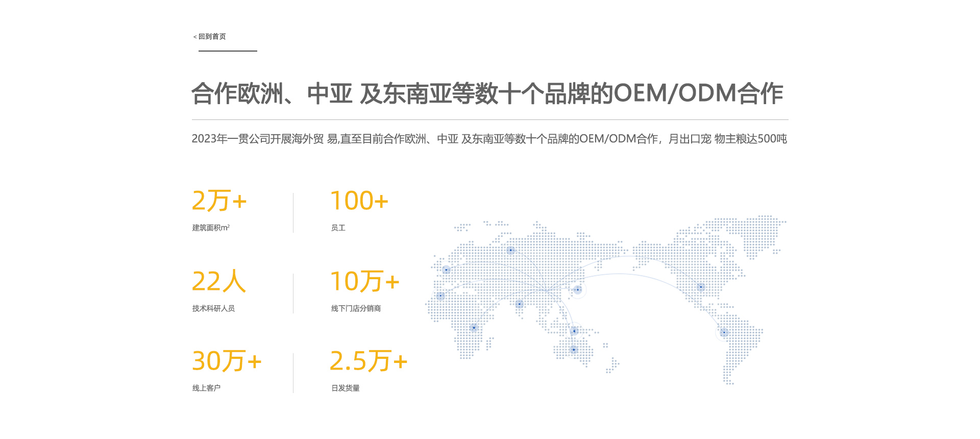980x439 pixels.
Task: Select the Japan location marker
Action: [x=578, y=289]
